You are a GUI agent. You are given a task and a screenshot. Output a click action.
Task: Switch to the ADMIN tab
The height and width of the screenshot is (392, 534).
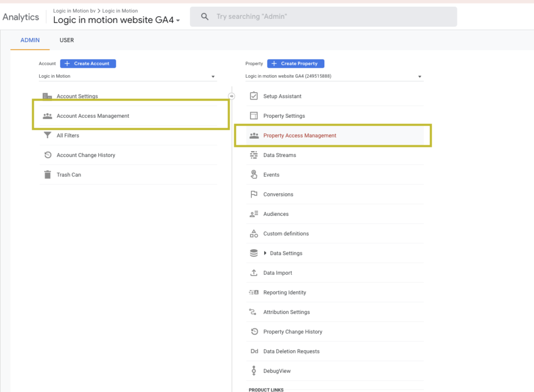[30, 40]
